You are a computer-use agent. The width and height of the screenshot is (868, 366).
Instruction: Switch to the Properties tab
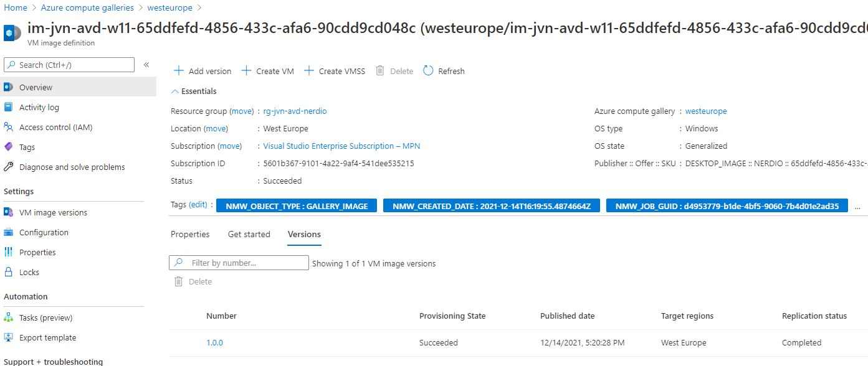click(190, 234)
